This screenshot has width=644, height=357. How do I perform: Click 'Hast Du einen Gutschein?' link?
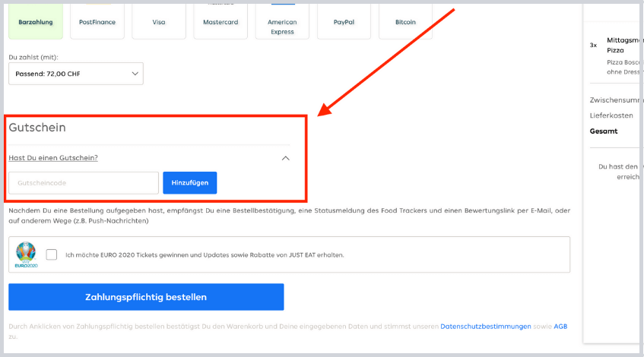pos(53,158)
